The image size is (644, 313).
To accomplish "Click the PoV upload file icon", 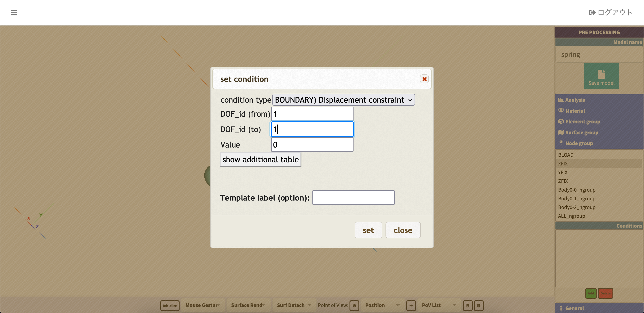I will 479,305.
